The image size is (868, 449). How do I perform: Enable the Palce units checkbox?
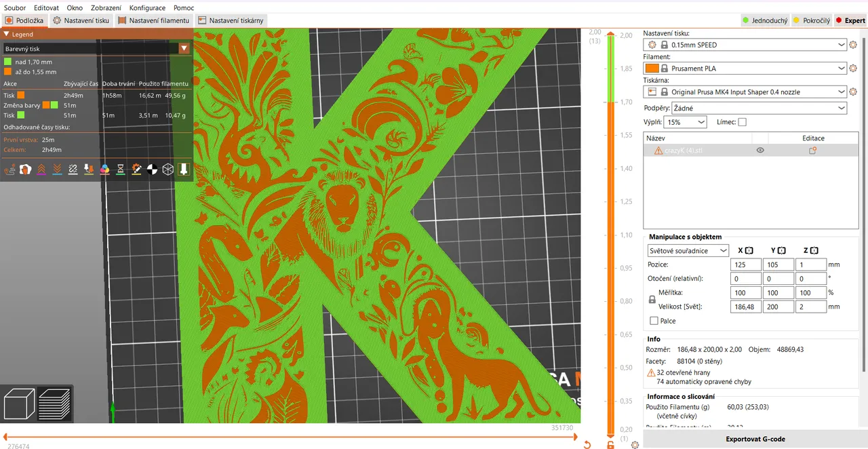tap(654, 321)
